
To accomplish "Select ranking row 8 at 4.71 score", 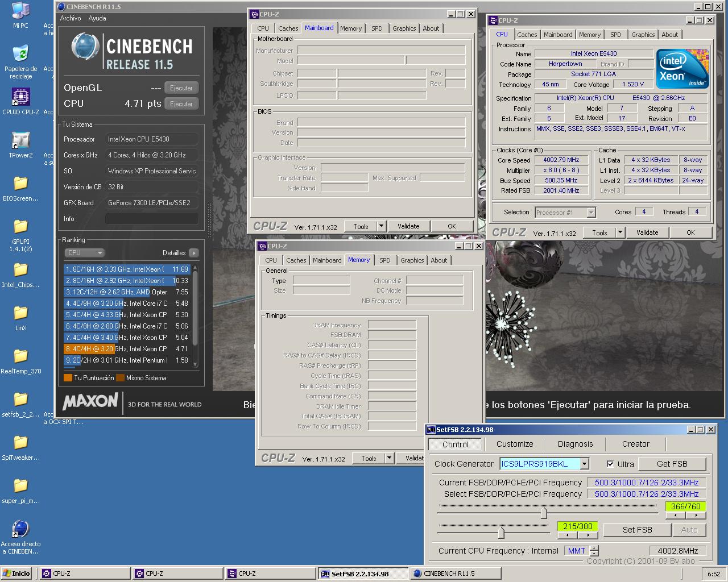I will (127, 349).
